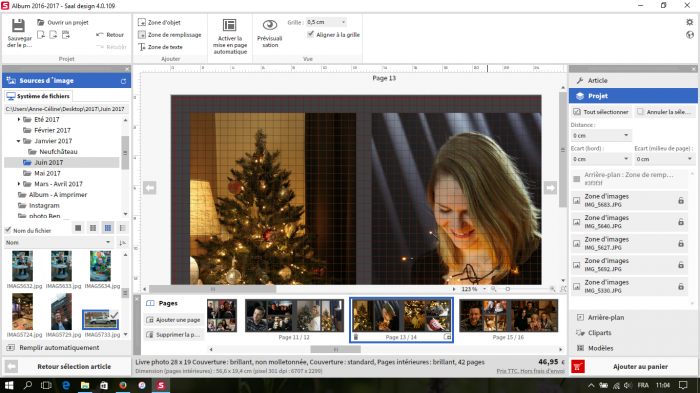This screenshot has width=700, height=393.
Task: Expand the Mars - Avril 2017 folder
Action: pyautogui.click(x=19, y=184)
